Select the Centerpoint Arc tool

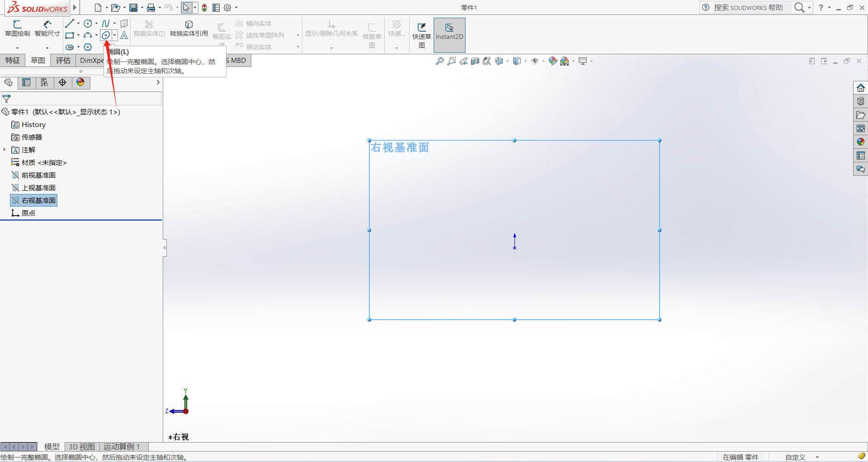click(88, 35)
